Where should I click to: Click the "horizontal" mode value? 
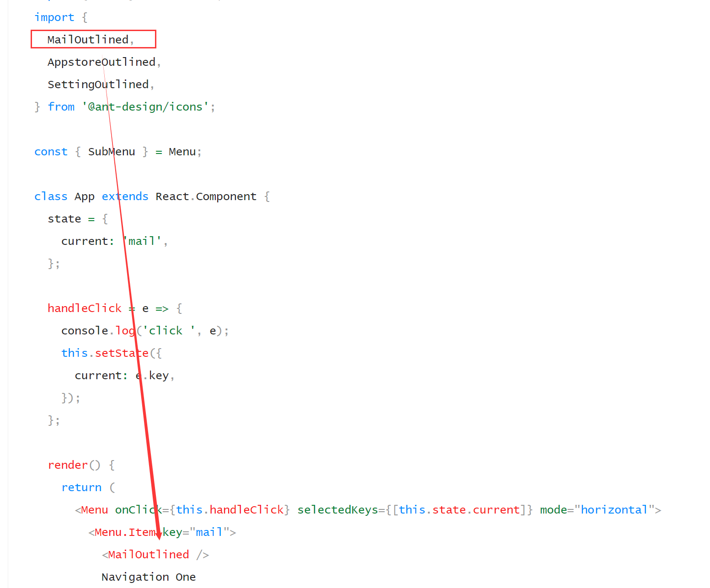[x=614, y=510]
